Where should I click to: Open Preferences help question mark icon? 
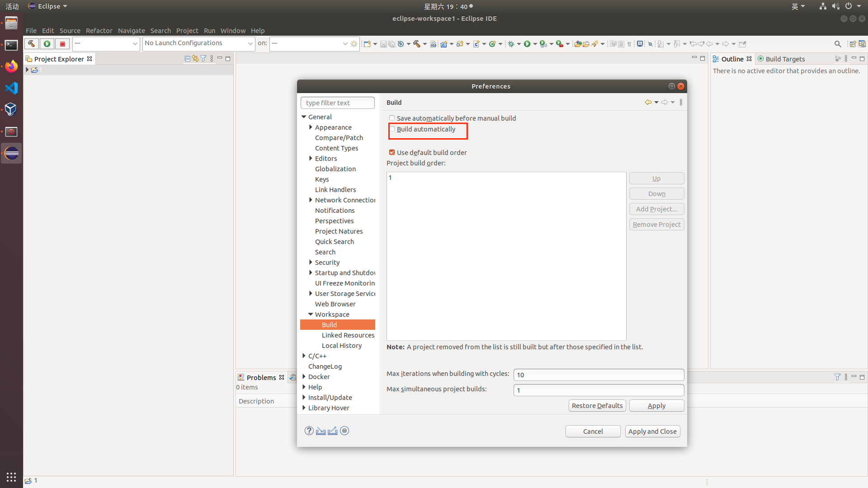point(309,431)
